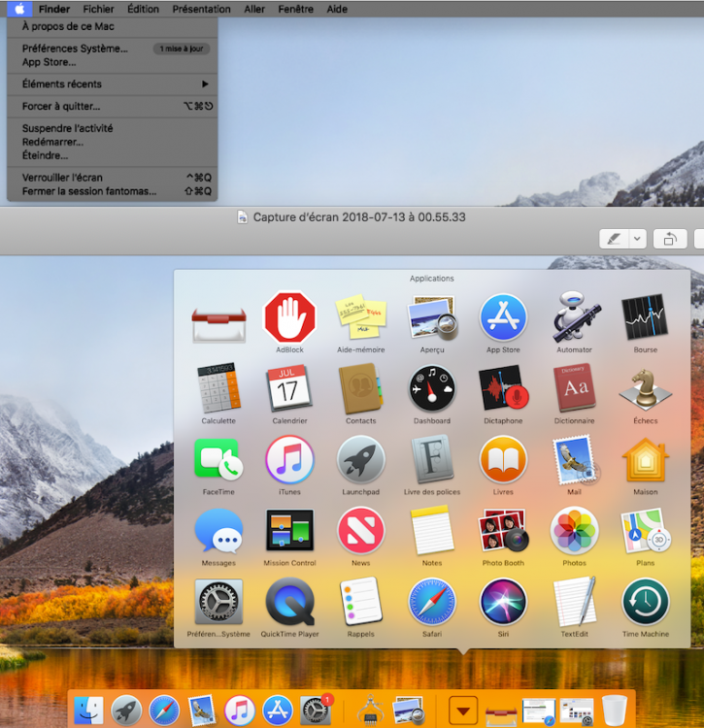Open AdBlock in the Applications stack
The image size is (704, 728).
289,317
